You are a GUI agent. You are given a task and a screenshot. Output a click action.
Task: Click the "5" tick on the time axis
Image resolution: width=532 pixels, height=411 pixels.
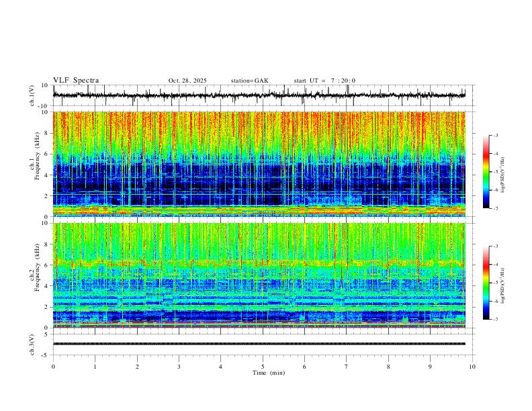pyautogui.click(x=263, y=367)
